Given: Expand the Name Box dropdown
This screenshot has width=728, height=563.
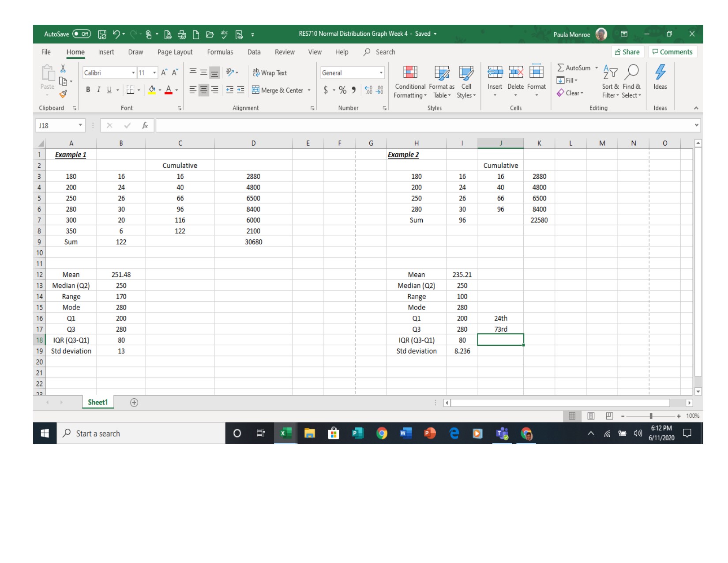Looking at the screenshot, I should [80, 125].
